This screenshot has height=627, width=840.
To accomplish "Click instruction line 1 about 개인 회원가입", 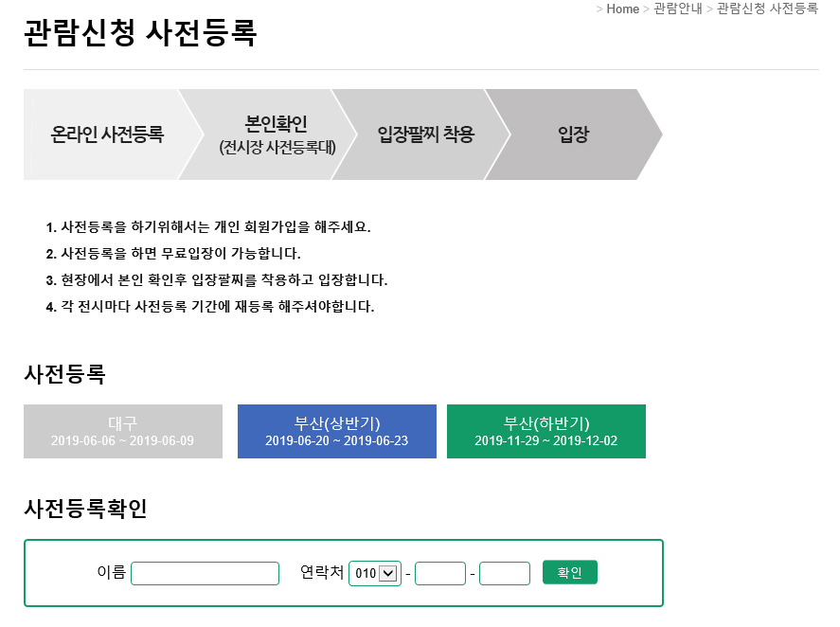I will pos(208,227).
